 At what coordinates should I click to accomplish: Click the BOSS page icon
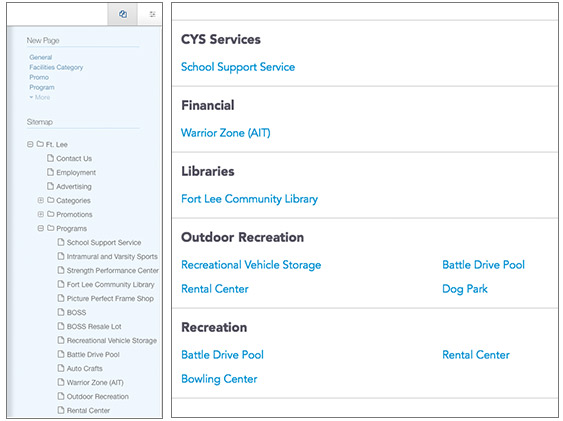[61, 312]
